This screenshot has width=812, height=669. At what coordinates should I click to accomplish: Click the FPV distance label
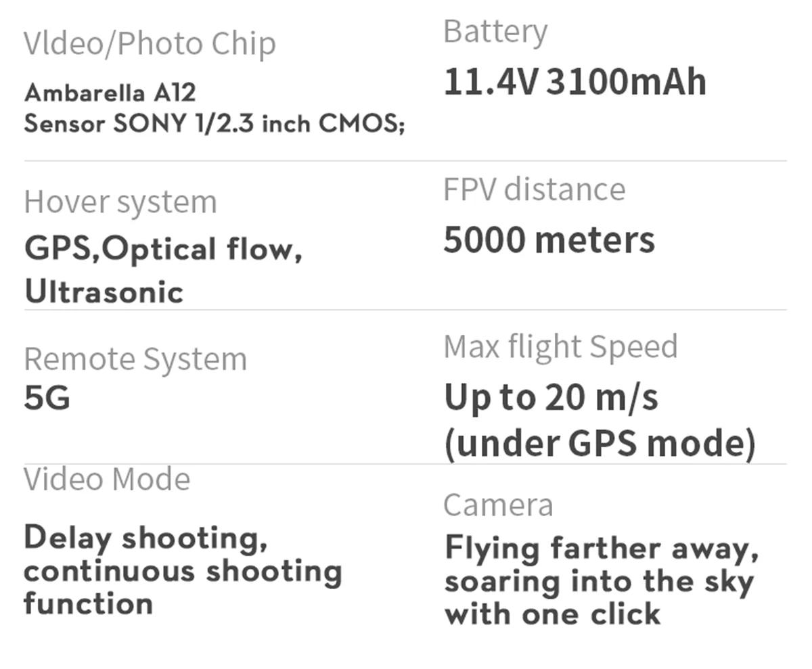coord(534,189)
